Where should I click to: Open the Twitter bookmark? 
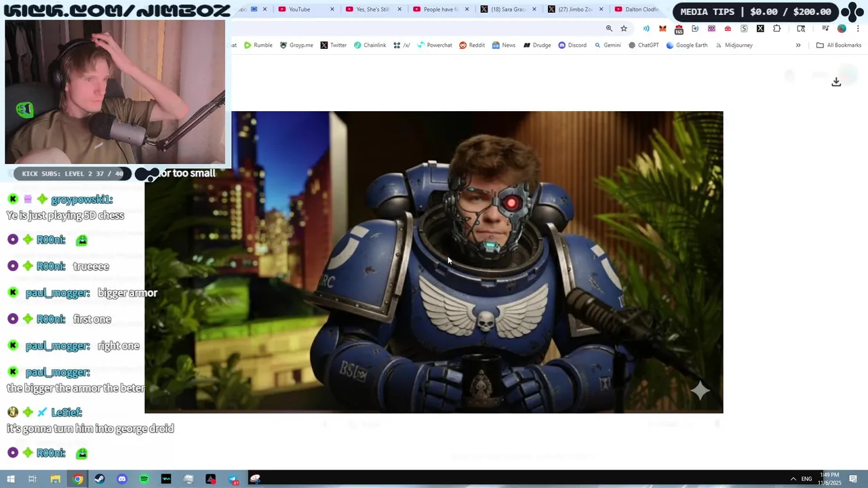(x=333, y=45)
